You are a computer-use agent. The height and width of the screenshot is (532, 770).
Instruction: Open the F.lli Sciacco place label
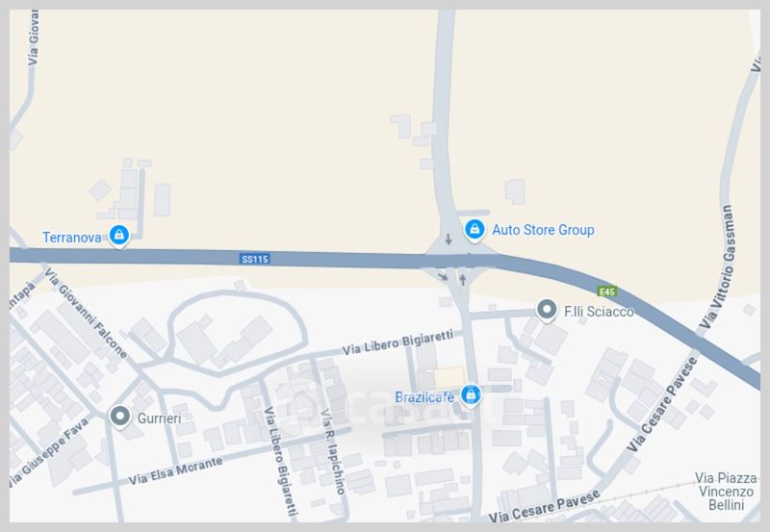click(599, 312)
